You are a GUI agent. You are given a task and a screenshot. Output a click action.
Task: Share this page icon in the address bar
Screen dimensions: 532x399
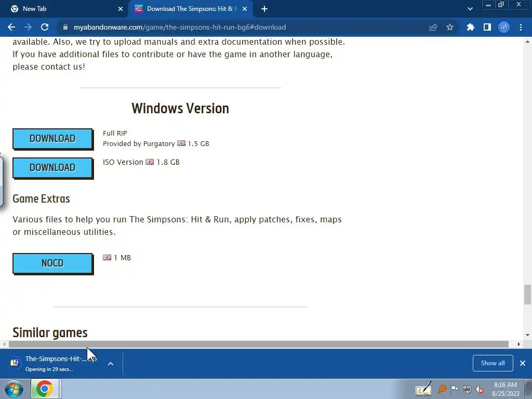click(433, 27)
